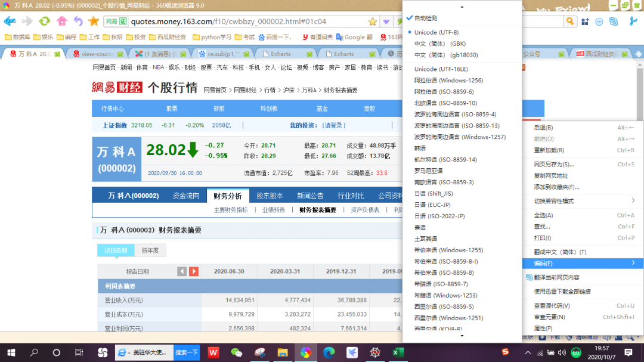This screenshot has width=644, height=362.
Task: Open Cortana circle on taskbar
Action: (56, 352)
